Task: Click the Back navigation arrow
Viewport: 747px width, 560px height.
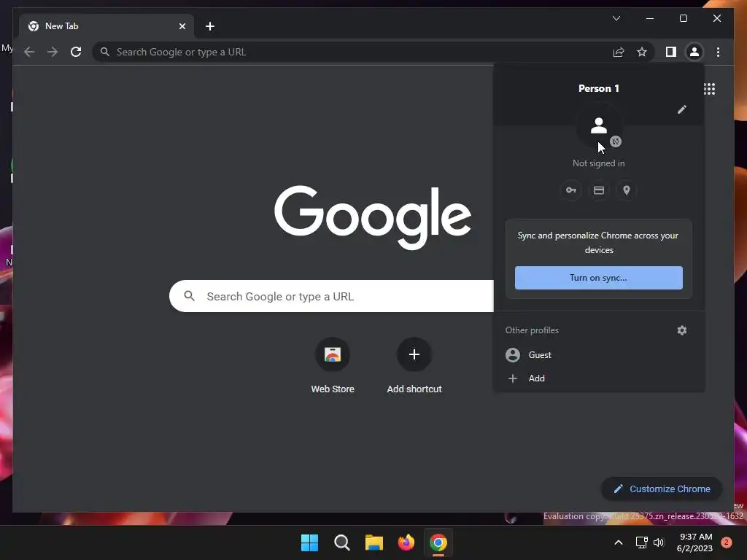Action: pos(29,52)
